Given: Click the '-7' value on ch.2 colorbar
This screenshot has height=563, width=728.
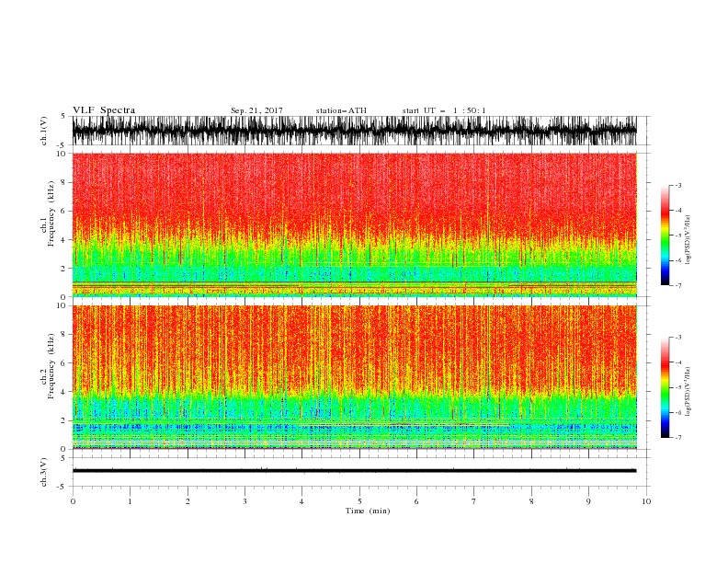Looking at the screenshot, I should [677, 437].
